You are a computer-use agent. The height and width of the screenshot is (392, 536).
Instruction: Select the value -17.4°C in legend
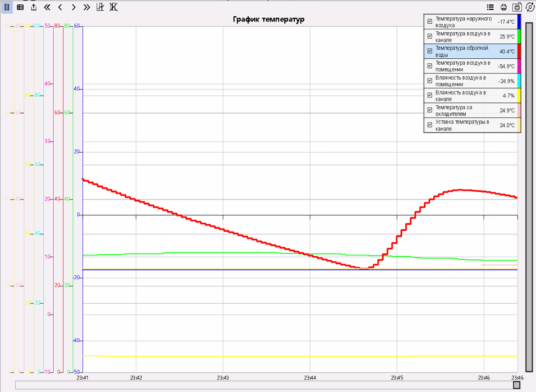click(506, 22)
